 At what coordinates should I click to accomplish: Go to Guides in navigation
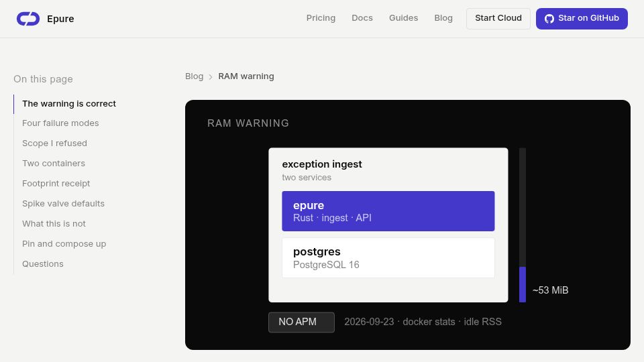[403, 18]
